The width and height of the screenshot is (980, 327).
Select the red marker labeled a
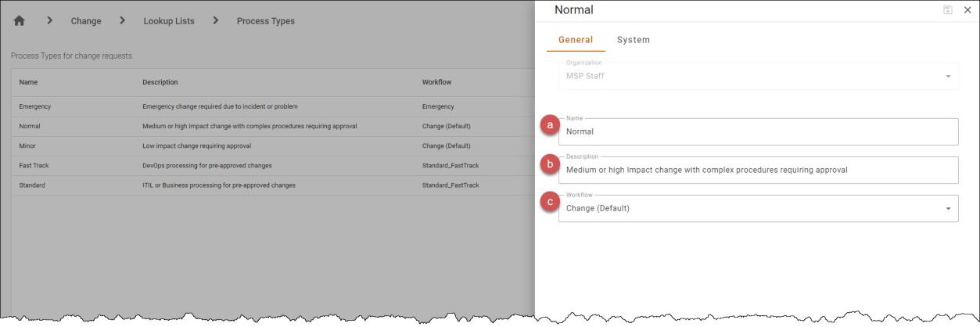[551, 124]
